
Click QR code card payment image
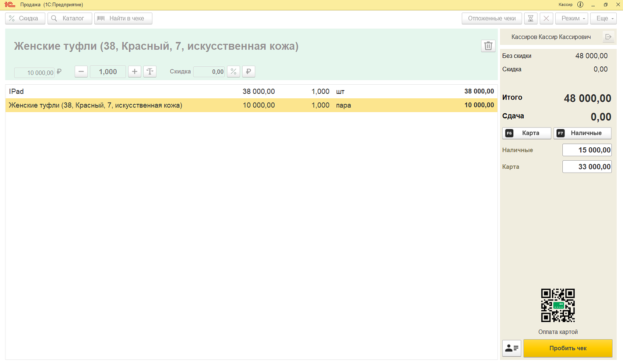(558, 305)
